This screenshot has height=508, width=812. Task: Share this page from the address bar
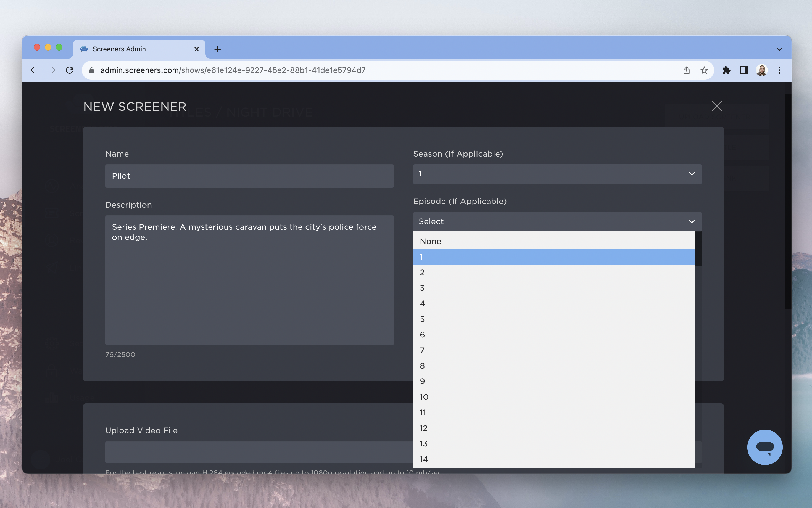pos(686,70)
